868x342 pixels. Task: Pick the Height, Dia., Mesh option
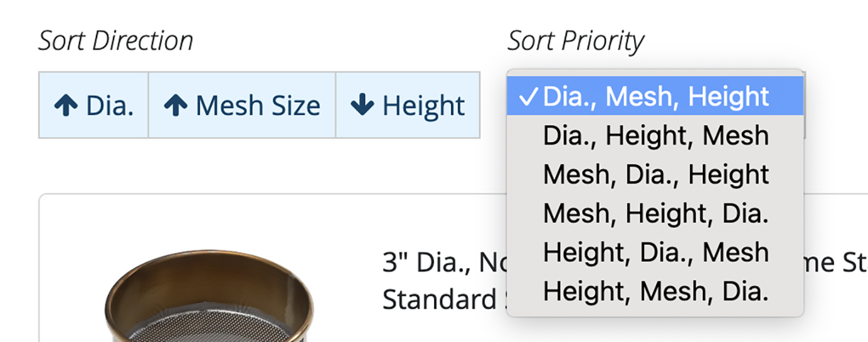[x=655, y=252]
